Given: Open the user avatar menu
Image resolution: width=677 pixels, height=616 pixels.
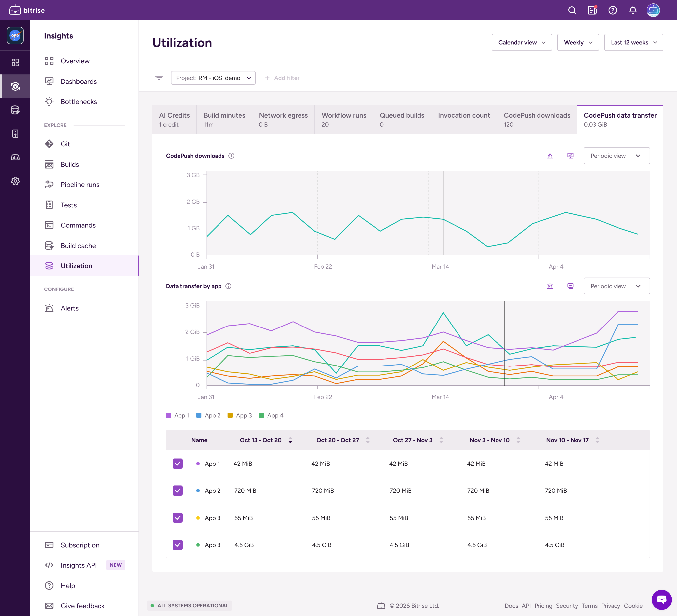Looking at the screenshot, I should tap(653, 10).
